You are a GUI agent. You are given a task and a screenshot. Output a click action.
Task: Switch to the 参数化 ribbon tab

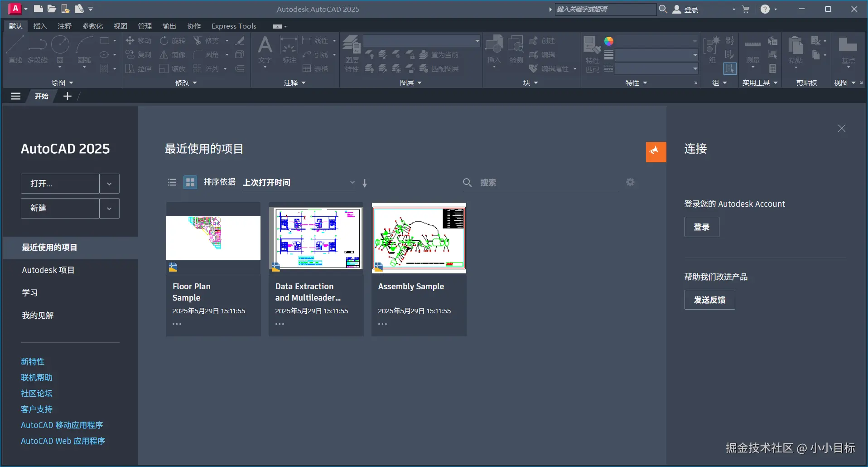pyautogui.click(x=93, y=26)
